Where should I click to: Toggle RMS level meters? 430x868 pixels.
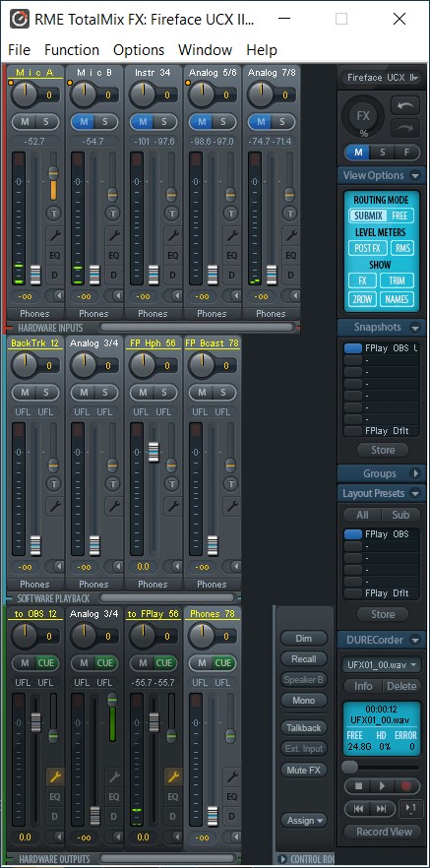coord(402,248)
